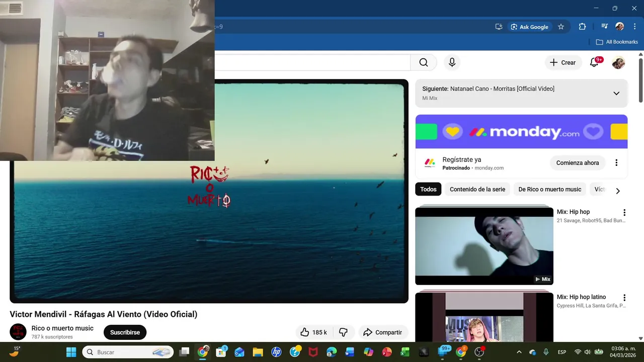Viewport: 644px width, 362px height.
Task: Open options for Mix: Hip hop latino
Action: 624,298
